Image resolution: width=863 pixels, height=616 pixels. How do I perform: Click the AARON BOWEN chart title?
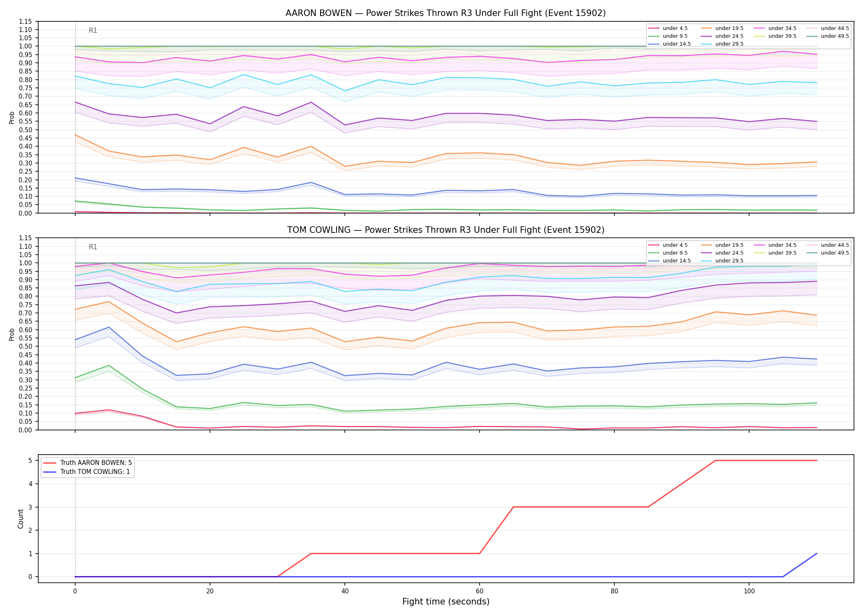tap(445, 13)
